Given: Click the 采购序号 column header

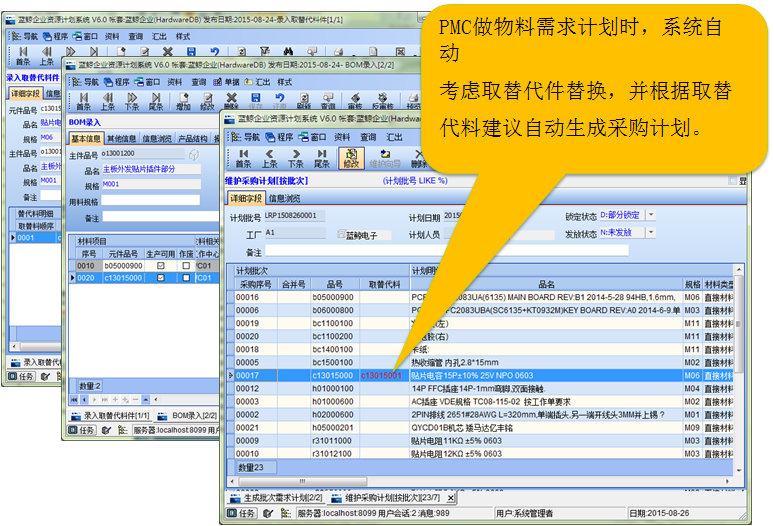Looking at the screenshot, I should click(256, 285).
